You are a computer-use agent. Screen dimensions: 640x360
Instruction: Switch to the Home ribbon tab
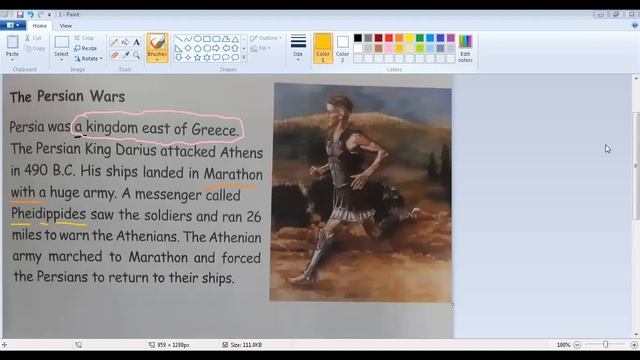[x=40, y=26]
